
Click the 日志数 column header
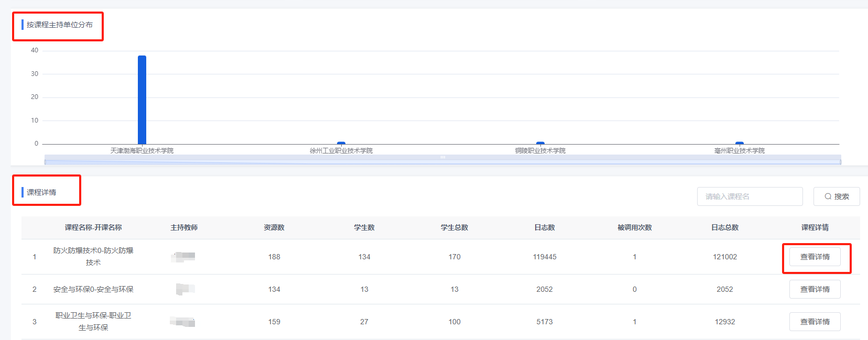(x=545, y=227)
